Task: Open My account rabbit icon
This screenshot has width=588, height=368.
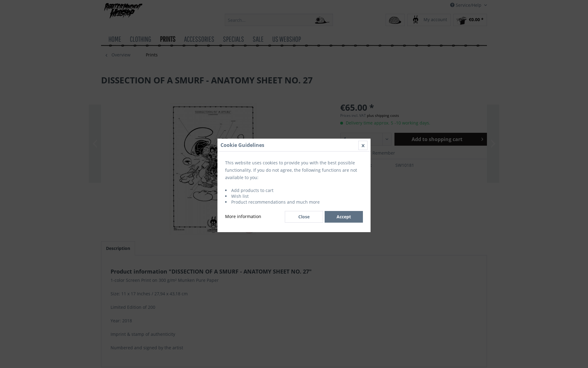Action: point(416,20)
